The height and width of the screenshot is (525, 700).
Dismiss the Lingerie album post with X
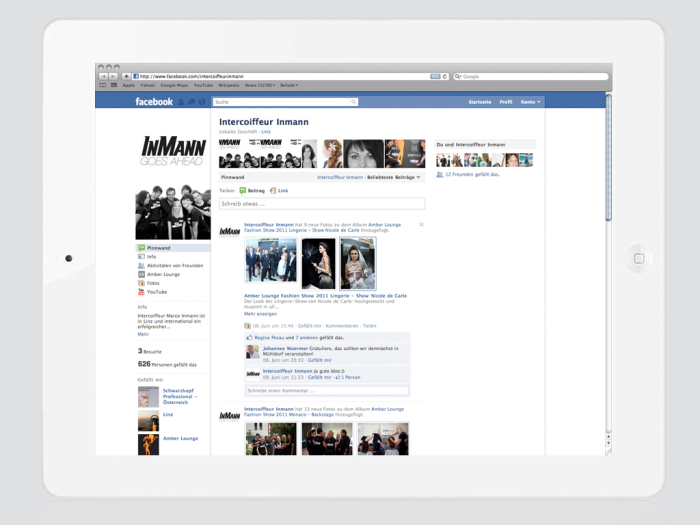pyautogui.click(x=421, y=225)
